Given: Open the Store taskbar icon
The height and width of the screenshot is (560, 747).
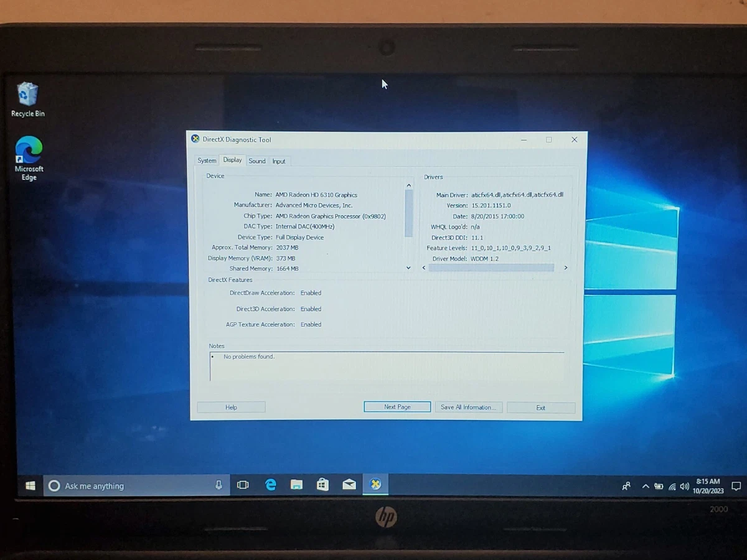Looking at the screenshot, I should pyautogui.click(x=322, y=485).
